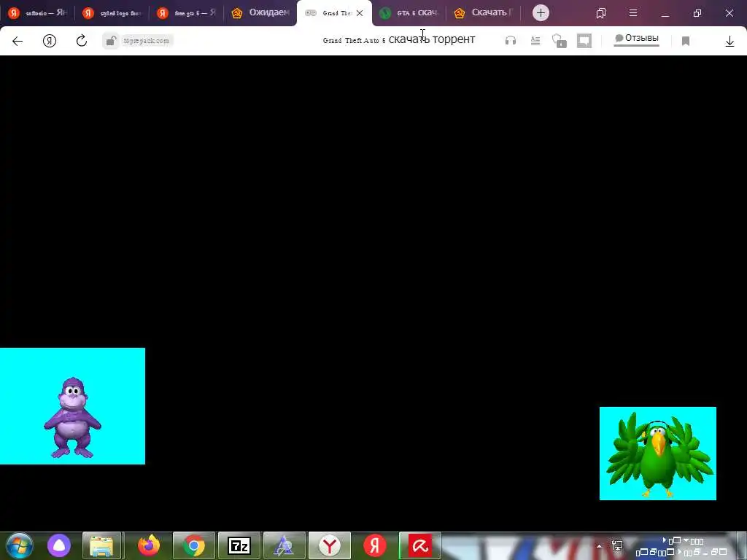Switch to the first Yandex search tab
This screenshot has height=560, width=747.
pyautogui.click(x=38, y=13)
